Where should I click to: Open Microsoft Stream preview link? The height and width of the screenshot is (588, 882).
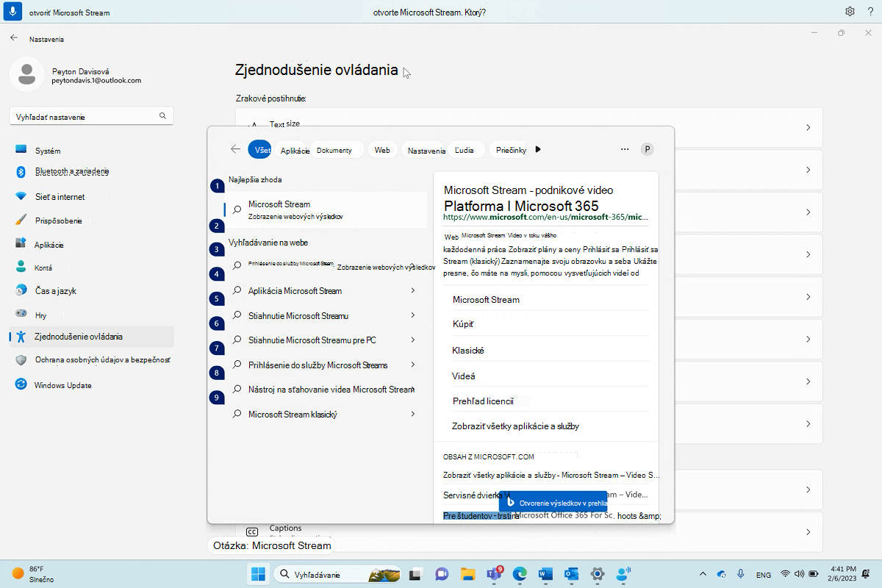click(486, 300)
